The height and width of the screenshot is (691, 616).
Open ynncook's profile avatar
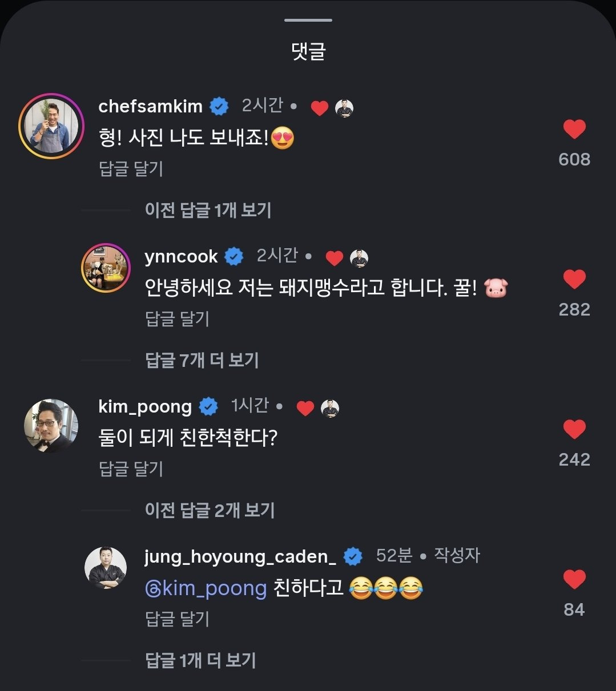[106, 268]
